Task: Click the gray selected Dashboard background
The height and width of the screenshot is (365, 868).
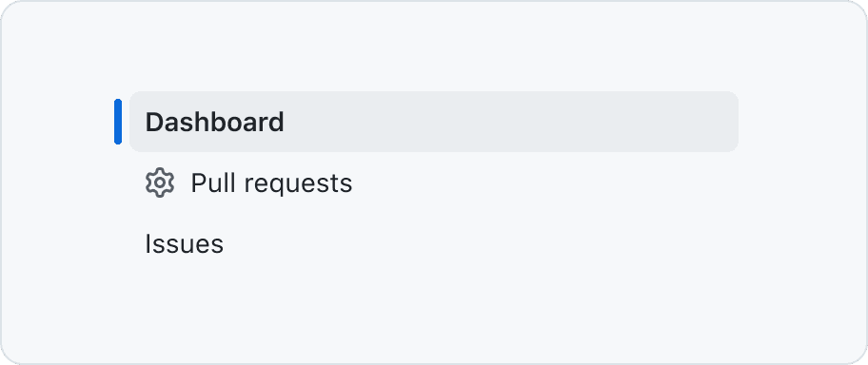Action: [434, 122]
